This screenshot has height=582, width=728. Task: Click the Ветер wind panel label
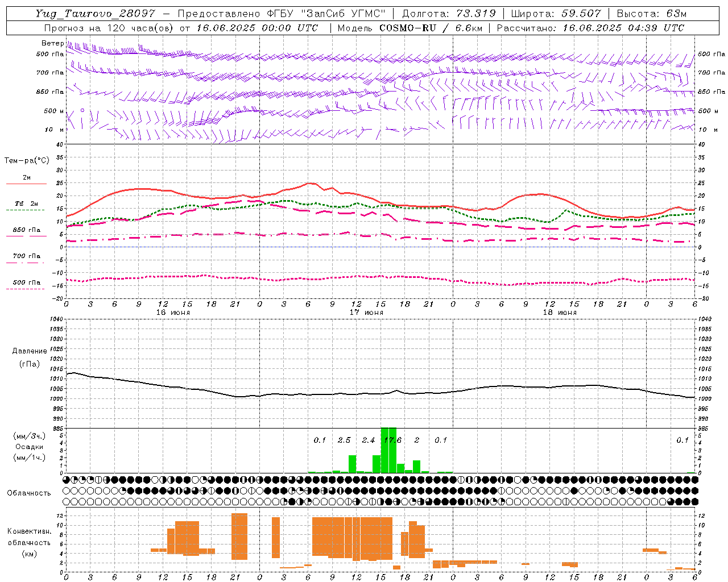pos(52,43)
